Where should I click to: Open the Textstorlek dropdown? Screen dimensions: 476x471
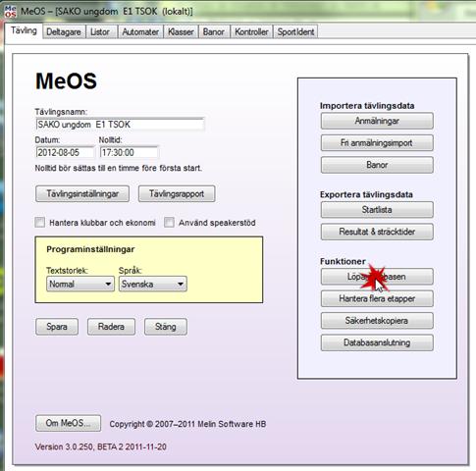[x=80, y=284]
